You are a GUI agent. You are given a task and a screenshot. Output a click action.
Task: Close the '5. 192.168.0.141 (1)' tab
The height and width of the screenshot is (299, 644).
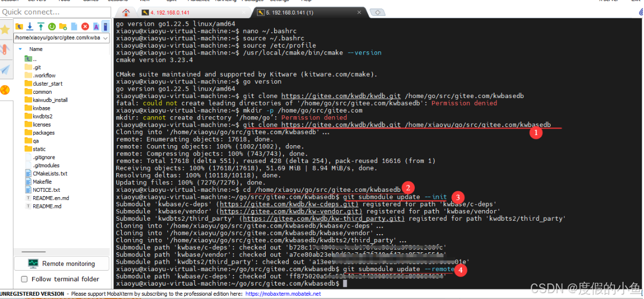pos(359,12)
